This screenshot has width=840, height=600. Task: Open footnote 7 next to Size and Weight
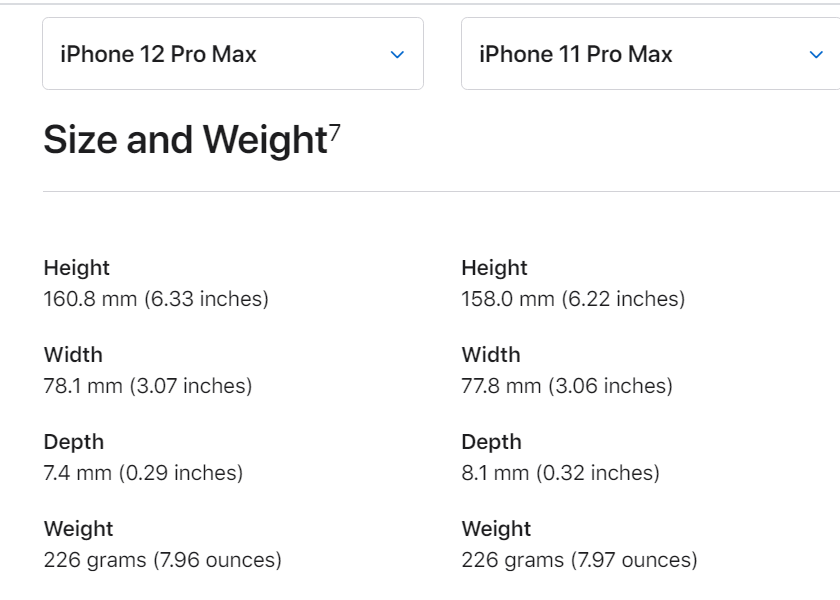click(x=335, y=131)
